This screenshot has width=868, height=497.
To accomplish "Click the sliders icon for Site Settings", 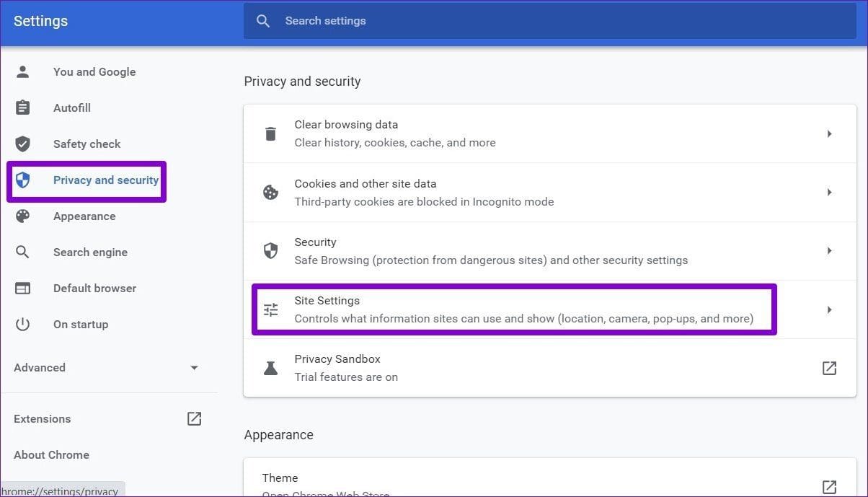I will point(270,310).
